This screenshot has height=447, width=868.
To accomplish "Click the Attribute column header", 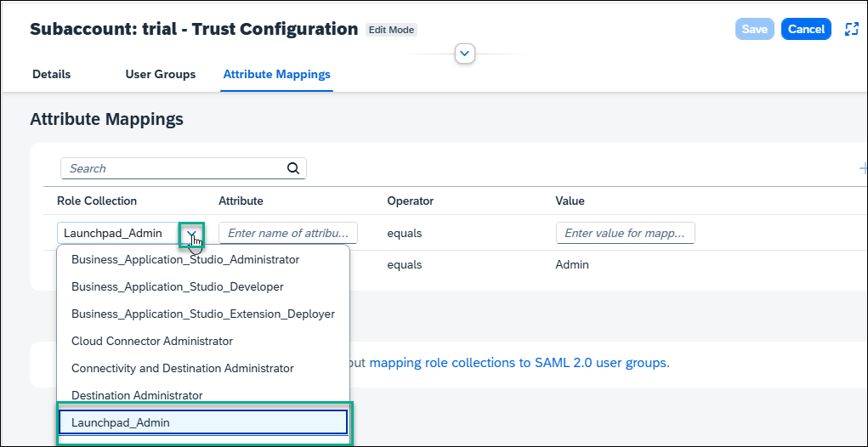I will click(241, 201).
